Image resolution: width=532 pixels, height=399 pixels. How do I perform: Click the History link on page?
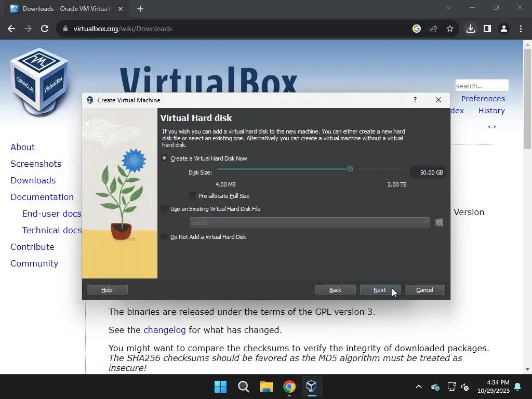pos(491,111)
